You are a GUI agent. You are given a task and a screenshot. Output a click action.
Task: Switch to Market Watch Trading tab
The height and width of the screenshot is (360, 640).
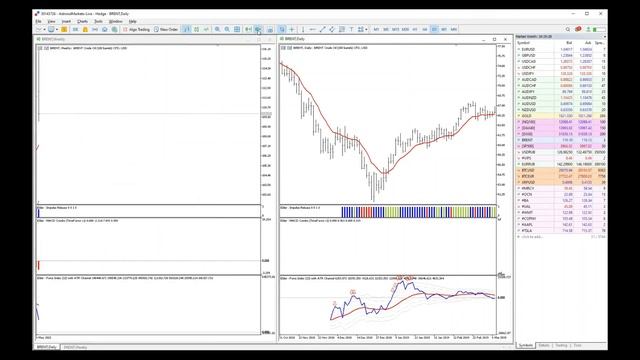(562, 345)
